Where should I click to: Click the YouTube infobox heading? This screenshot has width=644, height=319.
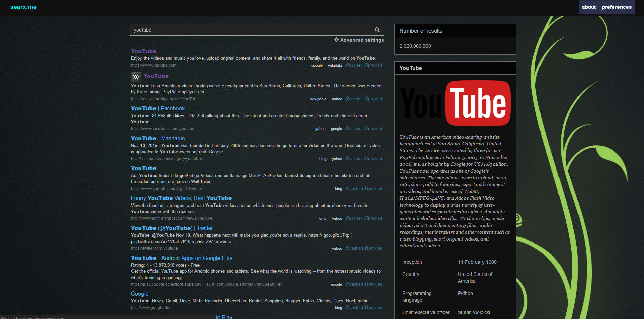pyautogui.click(x=411, y=68)
